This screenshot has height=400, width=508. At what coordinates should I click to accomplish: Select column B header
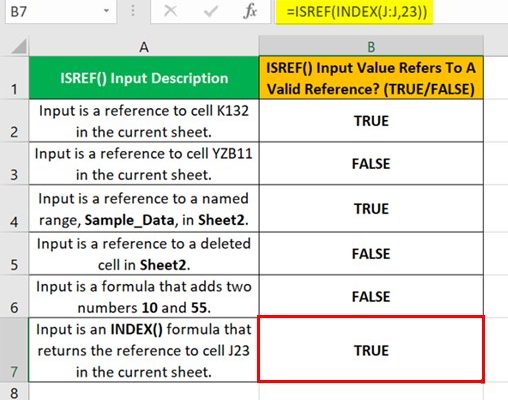(371, 47)
